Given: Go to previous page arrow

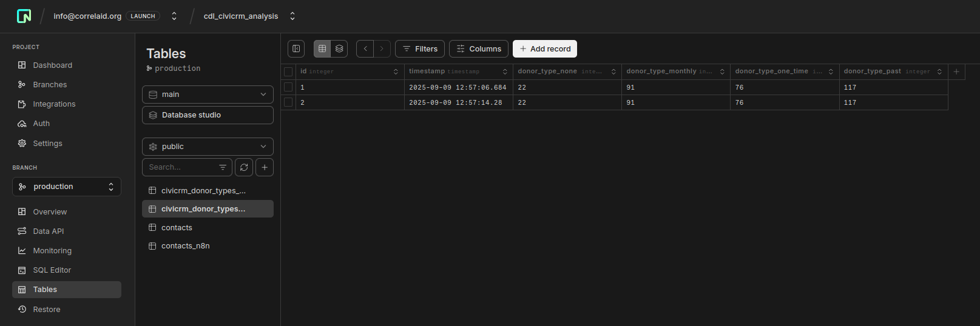Looking at the screenshot, I should click(365, 49).
